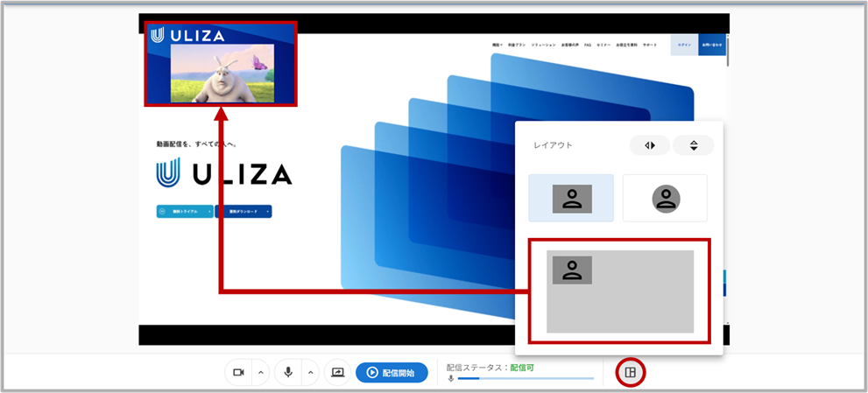Click the 無料トライアル button in preview
The height and width of the screenshot is (393, 868).
pos(185,212)
